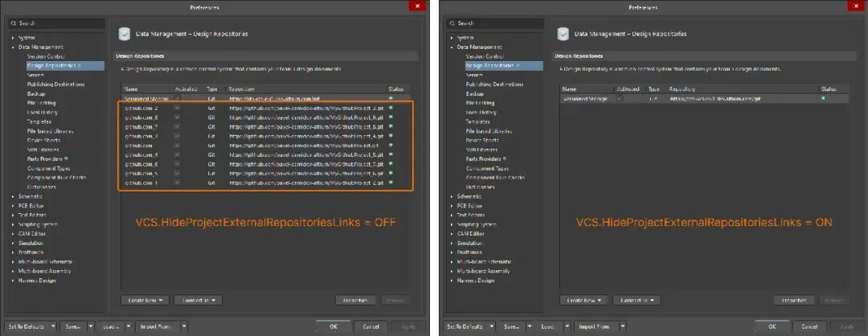
Task: Toggle the Versioned Storage Activated checkbox in the right window
Action: point(619,99)
